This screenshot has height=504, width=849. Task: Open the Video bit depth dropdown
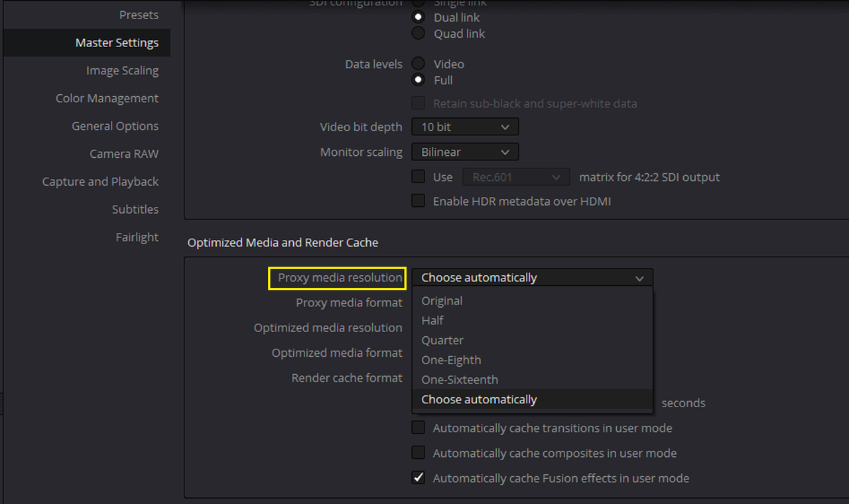[465, 127]
